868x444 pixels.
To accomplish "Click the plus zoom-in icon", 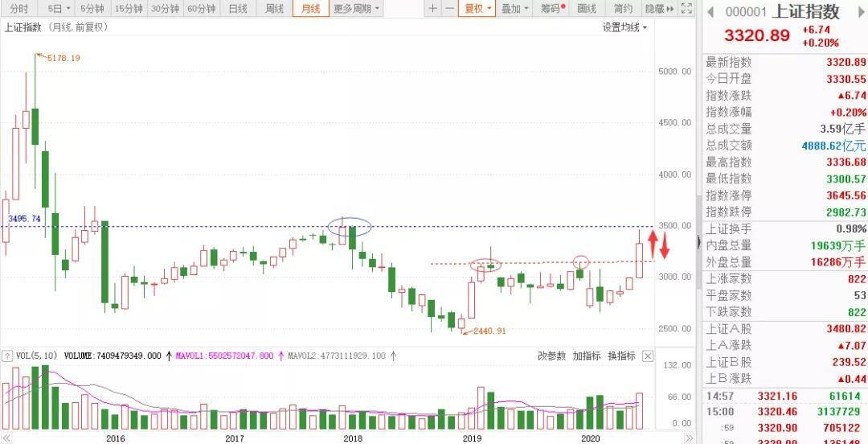I will (433, 9).
